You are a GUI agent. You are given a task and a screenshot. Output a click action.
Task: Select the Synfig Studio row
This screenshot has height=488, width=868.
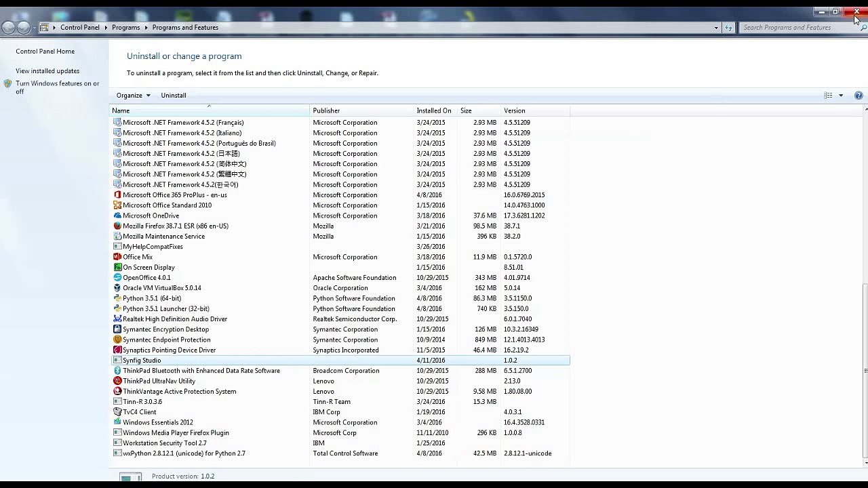(x=340, y=361)
